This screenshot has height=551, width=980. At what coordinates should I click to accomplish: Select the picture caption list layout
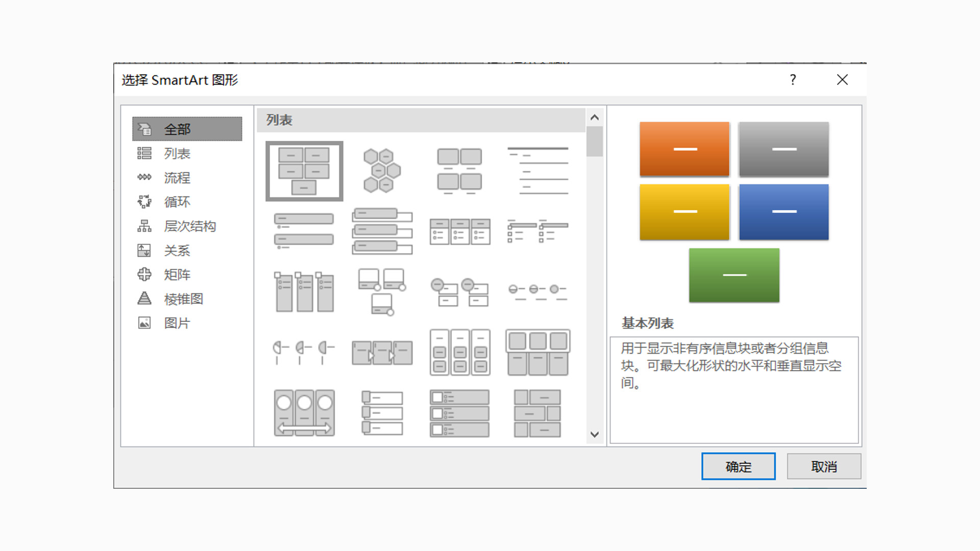click(459, 170)
